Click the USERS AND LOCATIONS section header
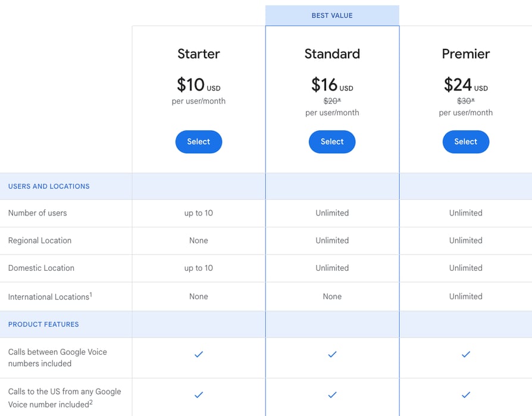This screenshot has width=532, height=416. tap(49, 186)
